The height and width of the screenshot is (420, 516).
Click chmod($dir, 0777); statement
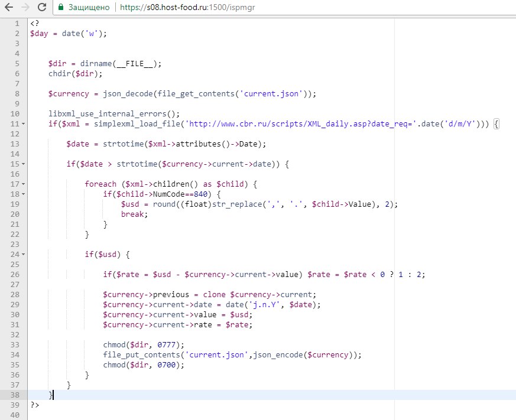click(x=144, y=344)
